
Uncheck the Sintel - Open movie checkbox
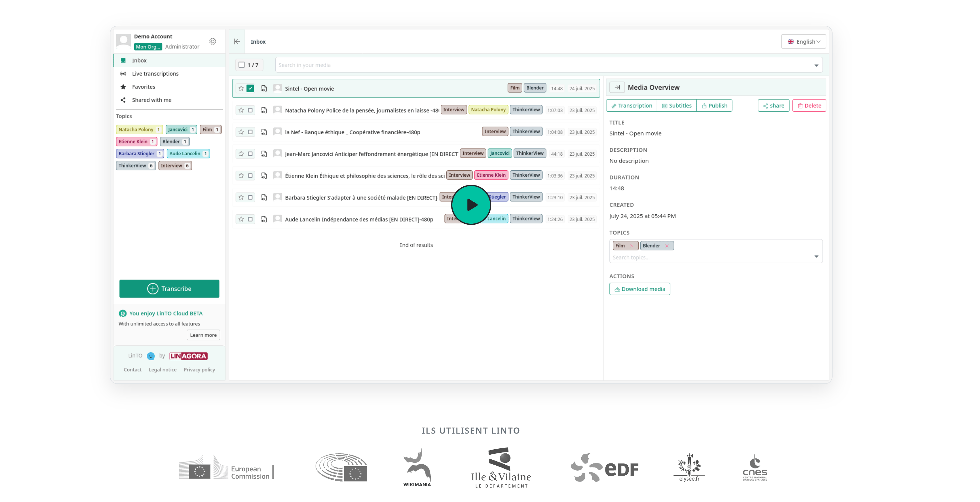[x=250, y=88]
